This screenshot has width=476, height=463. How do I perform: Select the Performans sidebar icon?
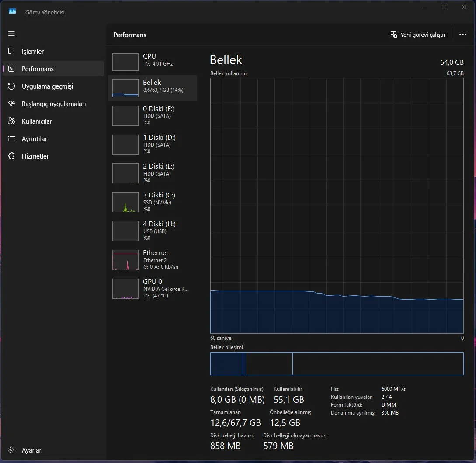[x=12, y=69]
